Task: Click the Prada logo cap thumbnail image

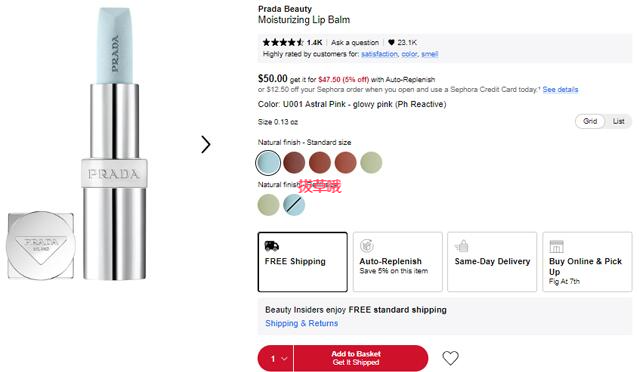Action: (40, 246)
